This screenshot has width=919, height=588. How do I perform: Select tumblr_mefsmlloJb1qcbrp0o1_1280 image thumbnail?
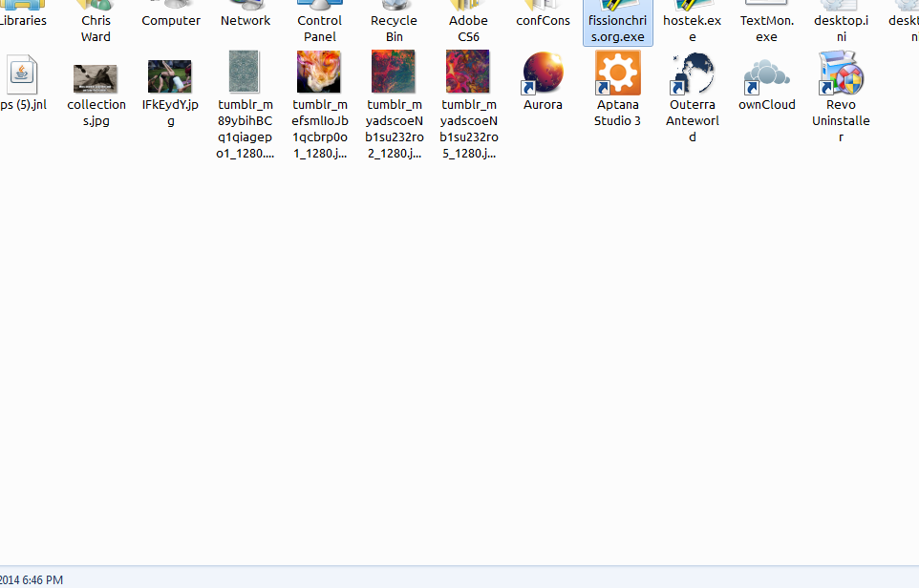pos(319,73)
